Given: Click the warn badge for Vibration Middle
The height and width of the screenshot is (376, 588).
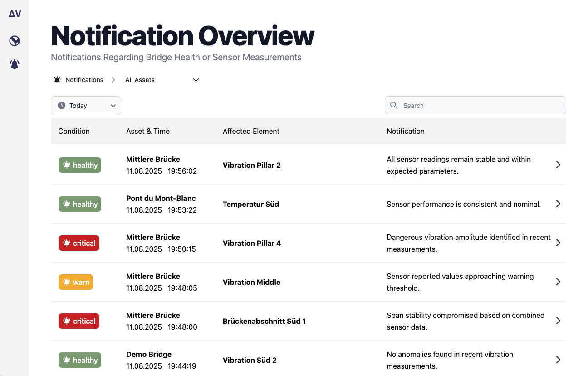Looking at the screenshot, I should [x=76, y=282].
